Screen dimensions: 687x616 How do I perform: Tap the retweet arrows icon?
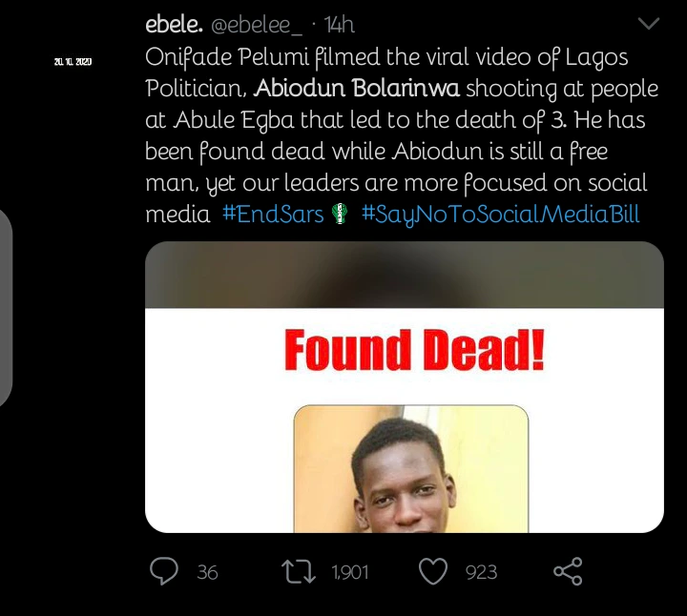[x=300, y=571]
